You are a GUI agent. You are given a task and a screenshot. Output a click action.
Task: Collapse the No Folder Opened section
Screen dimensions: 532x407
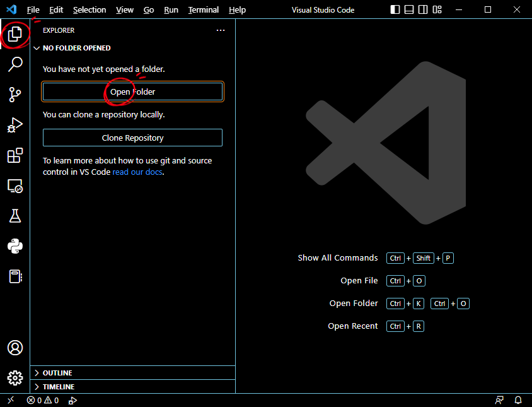pyautogui.click(x=132, y=48)
